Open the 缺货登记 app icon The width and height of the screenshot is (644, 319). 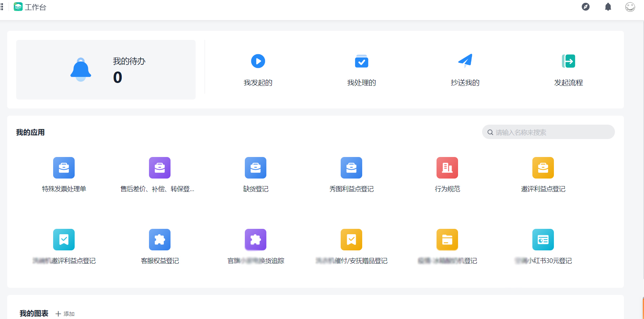coord(256,168)
